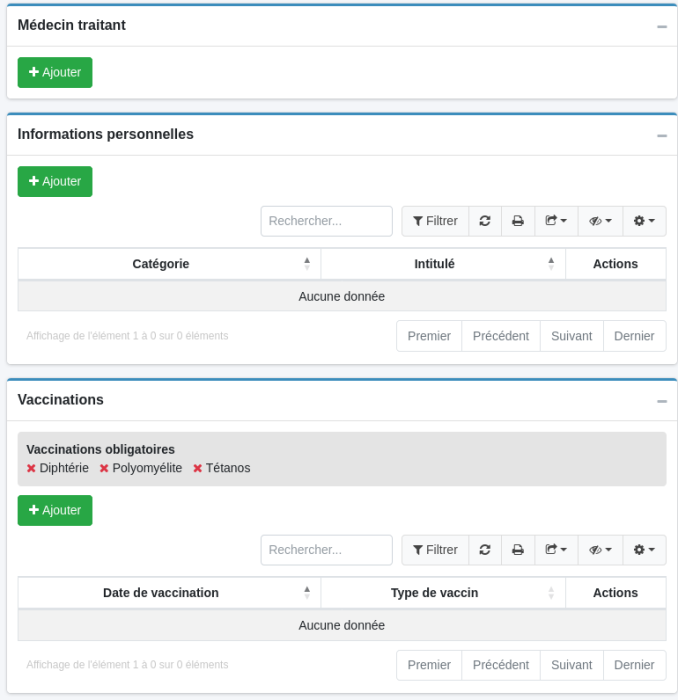The width and height of the screenshot is (678, 700).
Task: Open export menu in Informations personnelles
Action: 556,221
